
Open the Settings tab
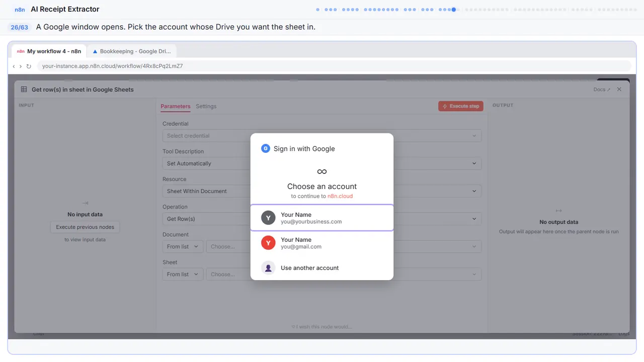point(206,106)
